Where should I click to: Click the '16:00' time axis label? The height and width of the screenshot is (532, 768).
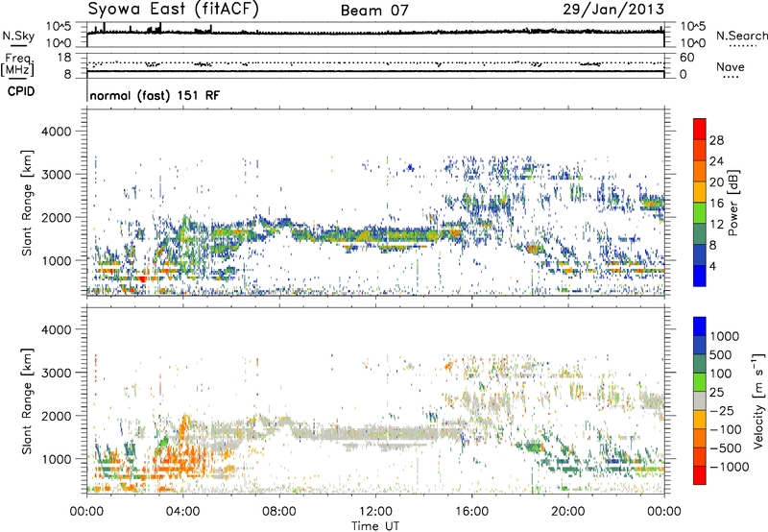(471, 512)
